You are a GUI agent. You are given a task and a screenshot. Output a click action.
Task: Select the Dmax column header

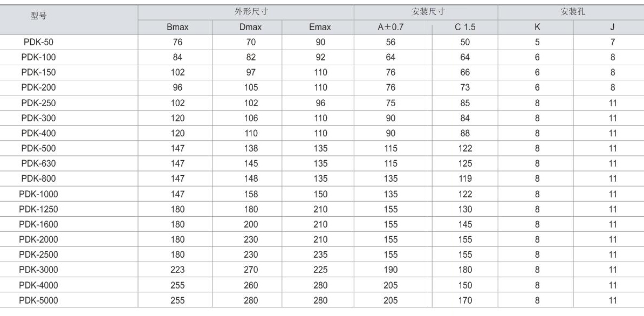250,27
